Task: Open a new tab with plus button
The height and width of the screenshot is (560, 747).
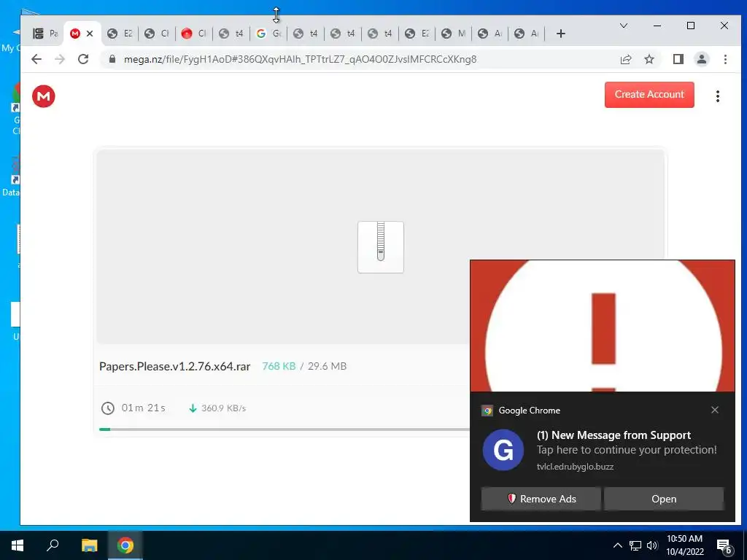Action: pyautogui.click(x=561, y=34)
